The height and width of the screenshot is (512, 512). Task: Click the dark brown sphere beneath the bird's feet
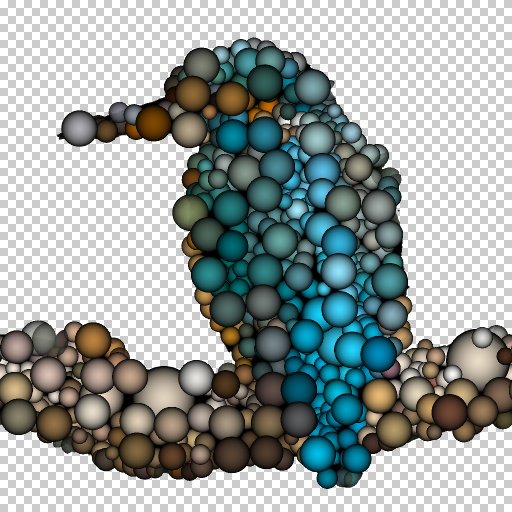pos(226,384)
